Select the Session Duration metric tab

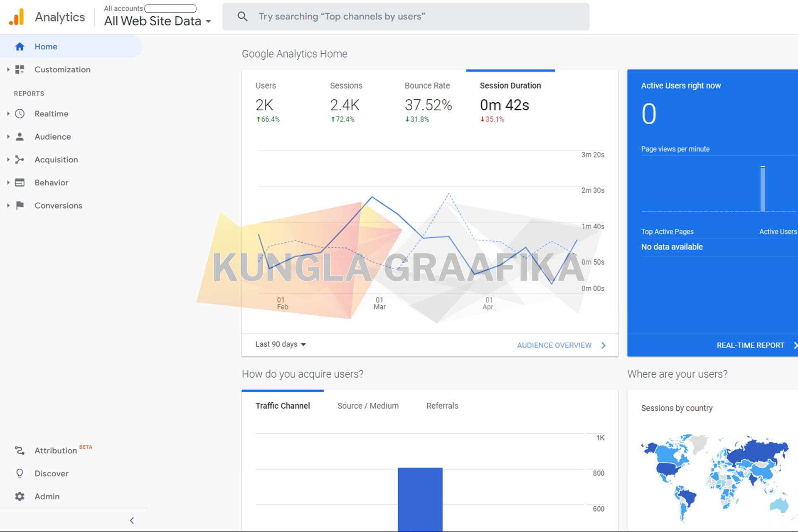pos(510,102)
